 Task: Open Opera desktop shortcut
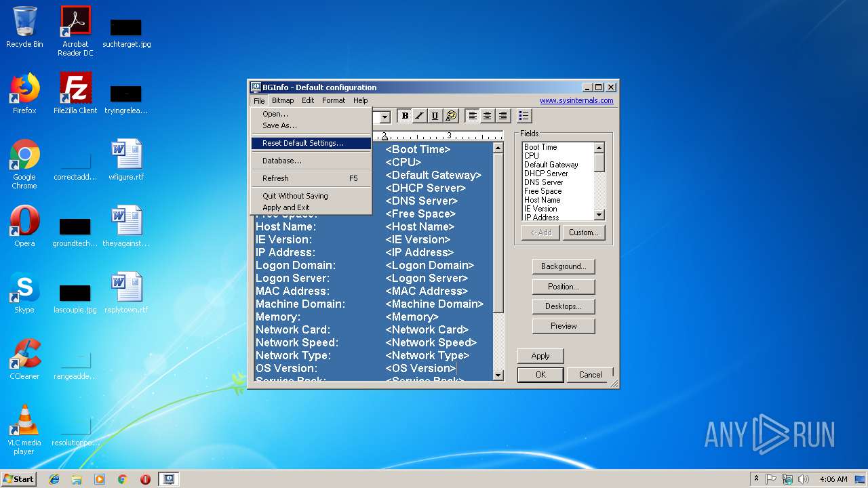(24, 226)
